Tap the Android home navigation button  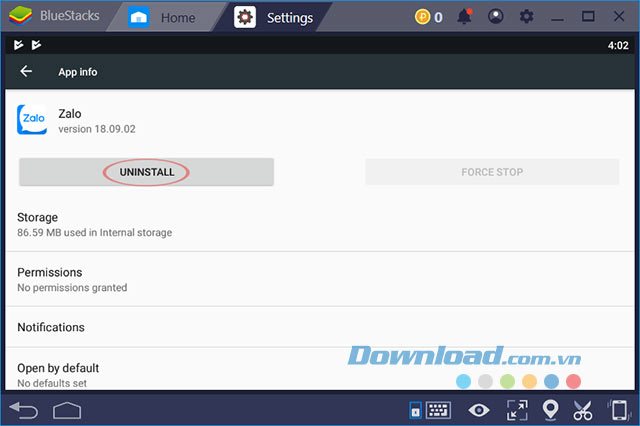pyautogui.click(x=67, y=410)
